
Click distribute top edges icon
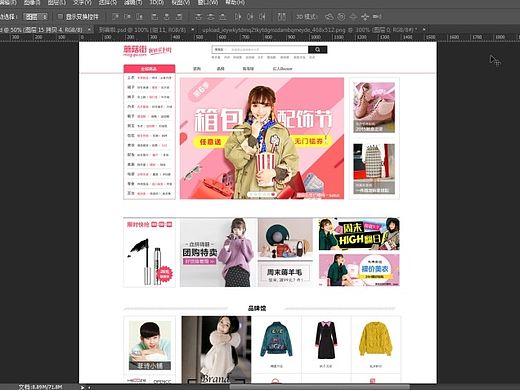pos(198,16)
